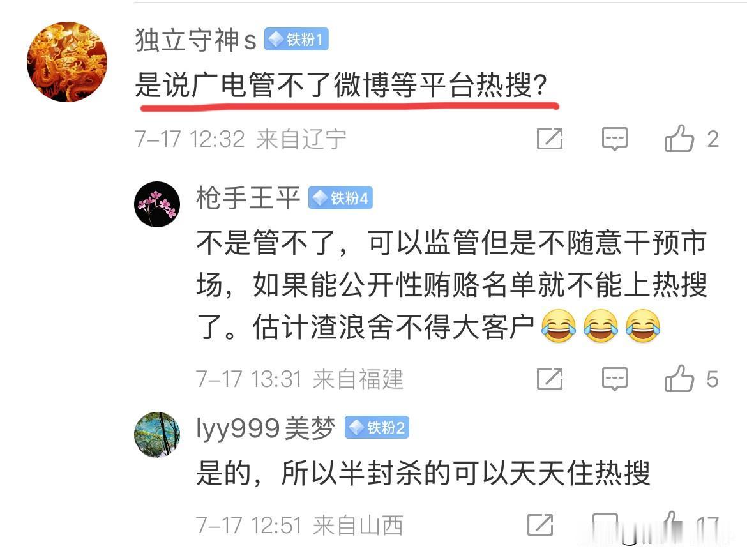Screen dimensions: 747x560
Task: Visit the 独立守神s username profile
Action: (196, 40)
